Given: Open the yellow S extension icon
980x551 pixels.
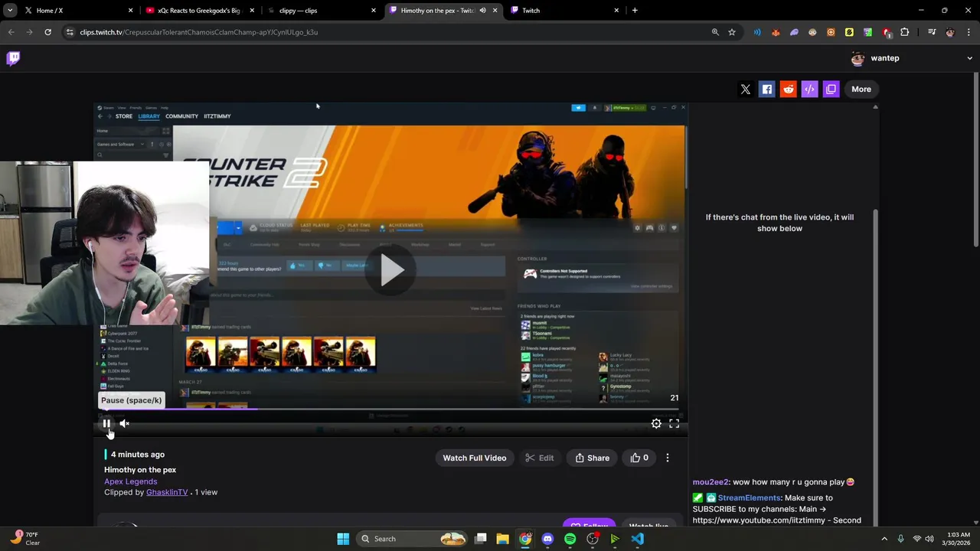Looking at the screenshot, I should (x=849, y=32).
